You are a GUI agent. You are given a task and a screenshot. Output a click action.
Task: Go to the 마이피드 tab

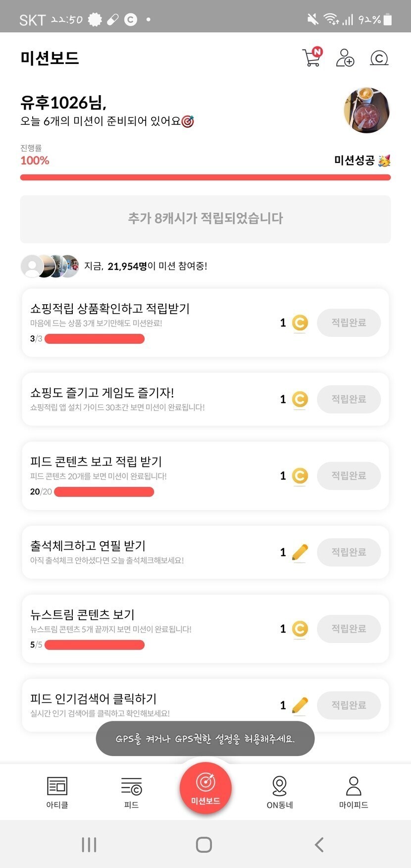point(354,792)
